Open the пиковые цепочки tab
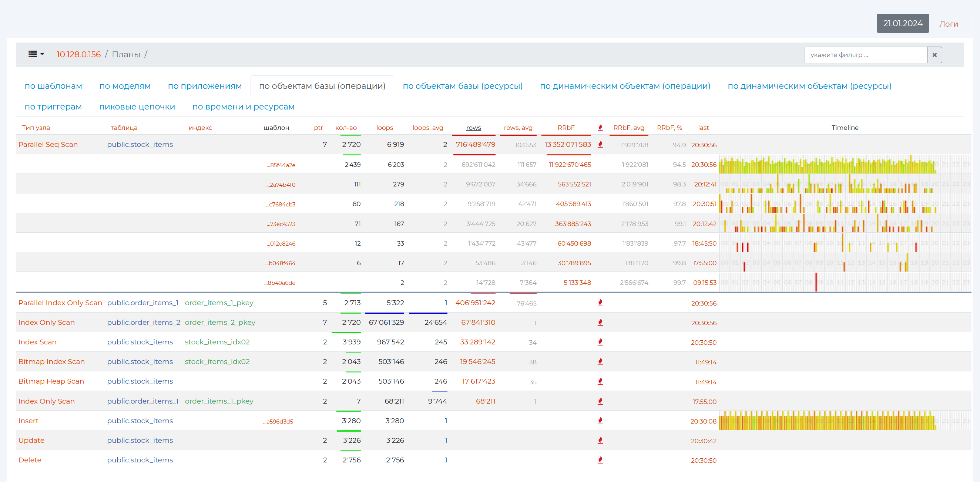The height and width of the screenshot is (482, 980). click(137, 107)
